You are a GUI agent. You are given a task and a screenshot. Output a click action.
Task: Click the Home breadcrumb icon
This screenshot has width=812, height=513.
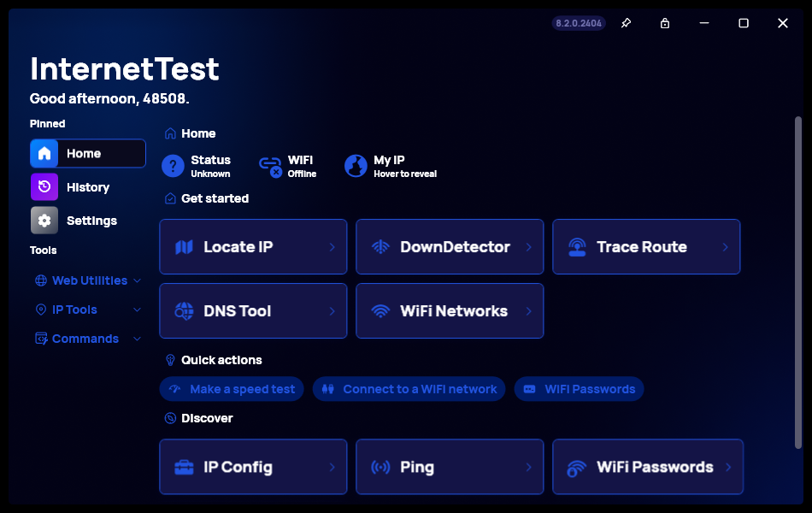pos(170,133)
